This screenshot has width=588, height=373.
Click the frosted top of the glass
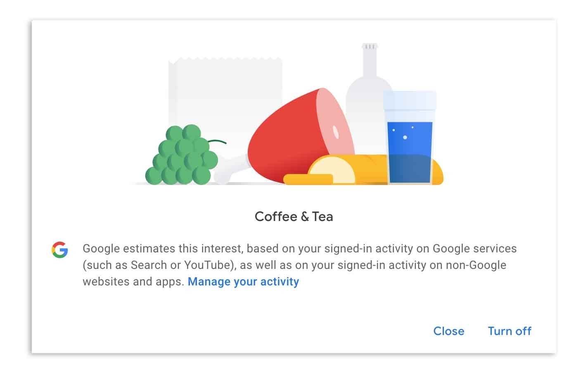[x=410, y=100]
